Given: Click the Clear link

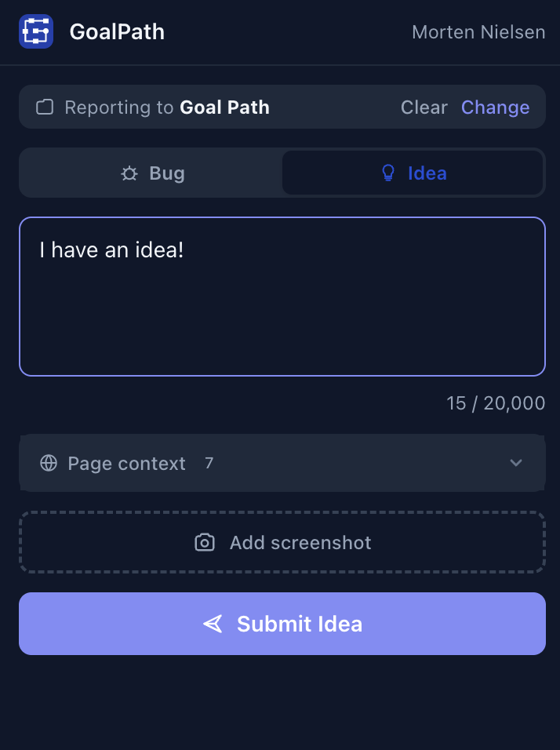Looking at the screenshot, I should 424,107.
